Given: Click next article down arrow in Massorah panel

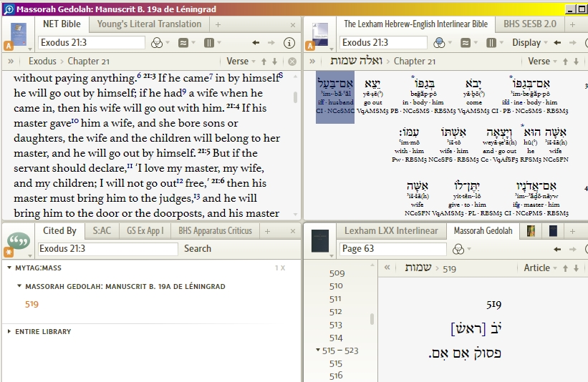Looking at the screenshot, I should click(x=576, y=268).
